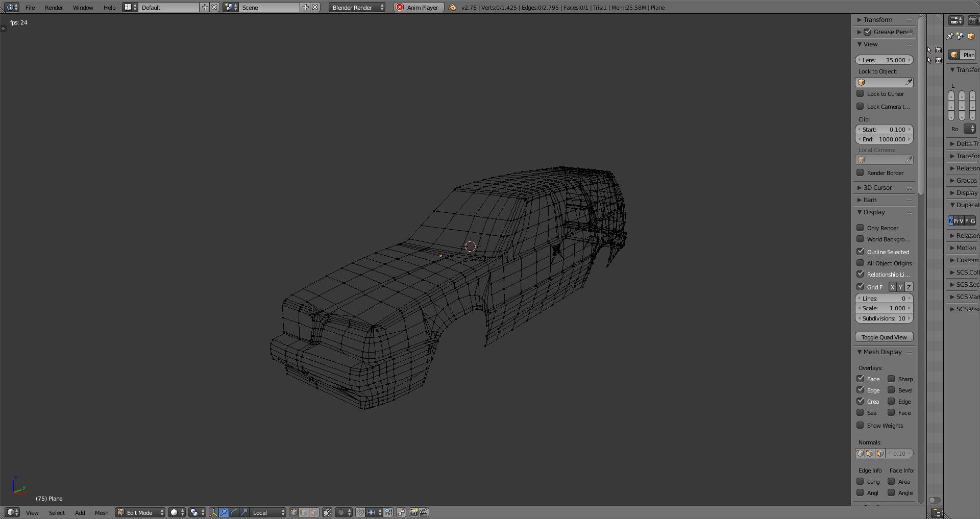Viewport: 980px width, 519px height.
Task: Expand the 3D Cursor panel
Action: tap(877, 188)
